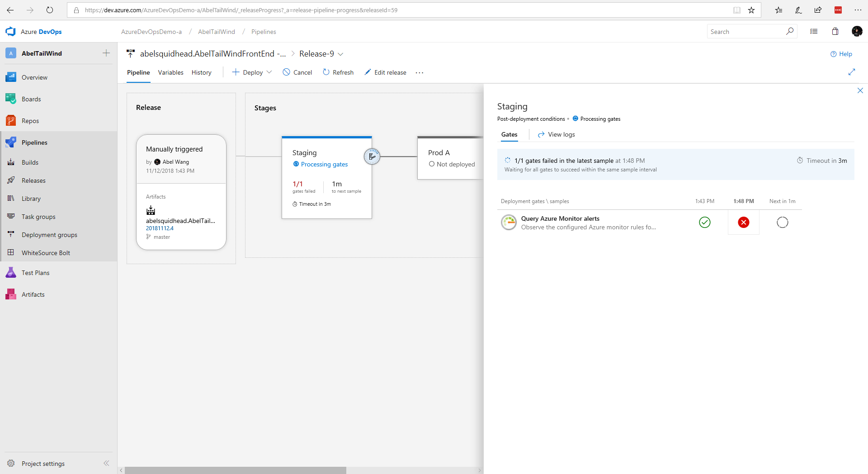Click the Edit release button

click(386, 72)
